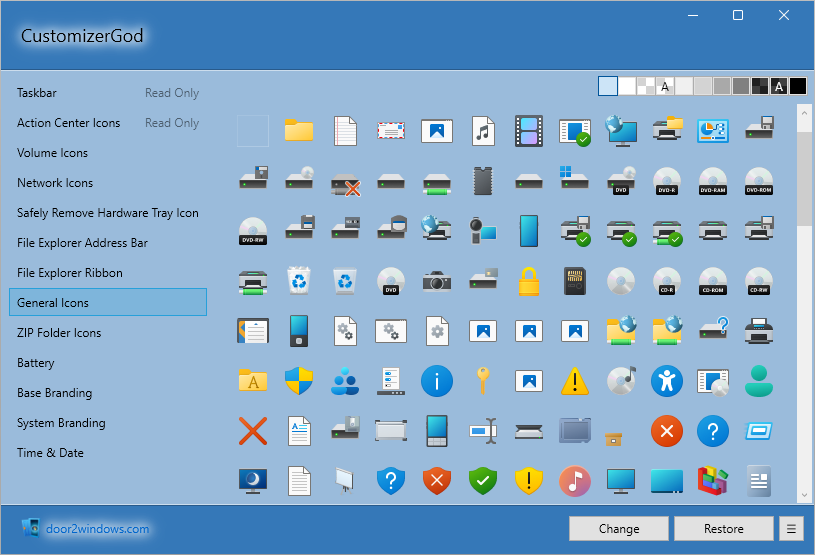
Task: Select the yellow padlock icon
Action: click(529, 281)
